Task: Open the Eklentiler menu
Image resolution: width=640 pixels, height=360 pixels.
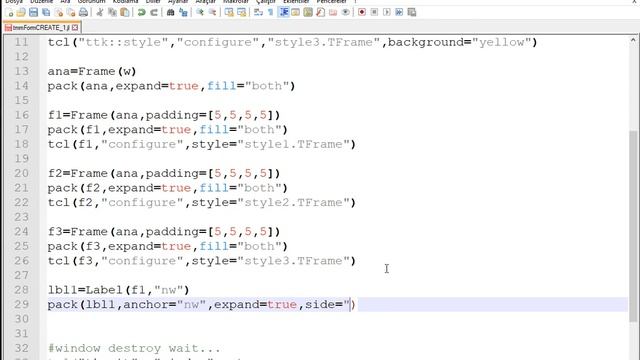Action: point(296,2)
